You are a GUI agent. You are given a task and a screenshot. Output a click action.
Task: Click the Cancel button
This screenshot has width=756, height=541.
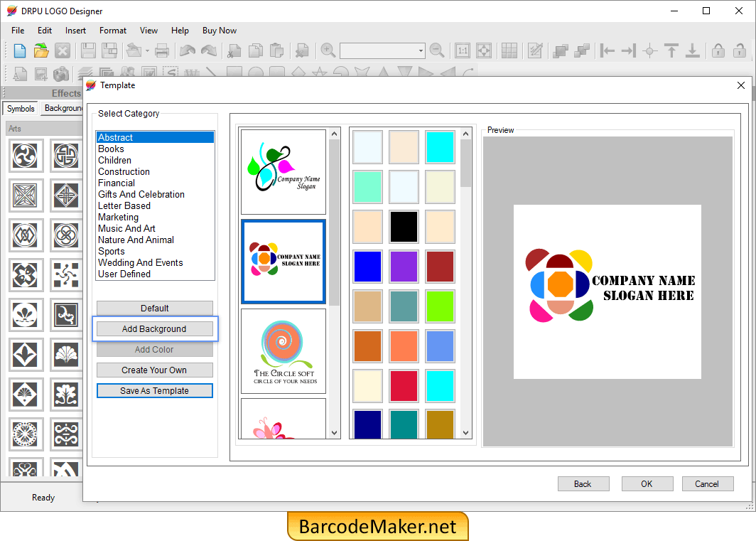pyautogui.click(x=707, y=483)
